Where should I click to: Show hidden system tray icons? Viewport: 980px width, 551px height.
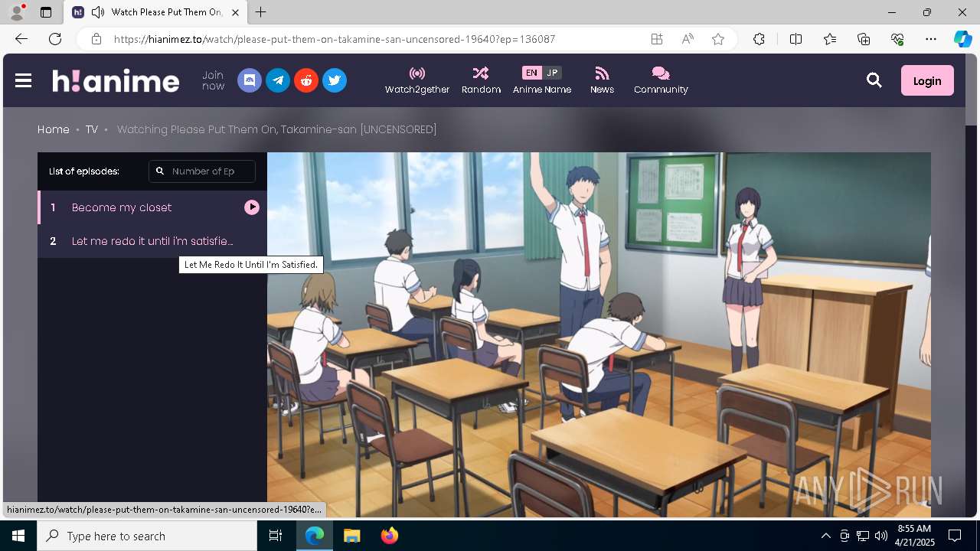tap(825, 536)
